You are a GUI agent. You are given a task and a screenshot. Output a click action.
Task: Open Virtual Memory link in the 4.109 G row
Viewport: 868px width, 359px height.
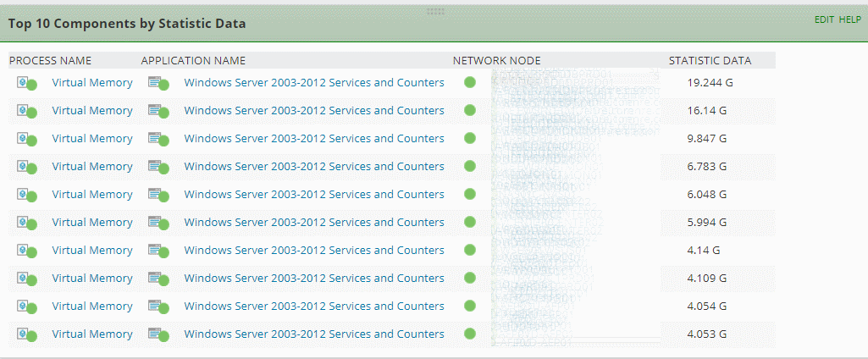(x=92, y=279)
